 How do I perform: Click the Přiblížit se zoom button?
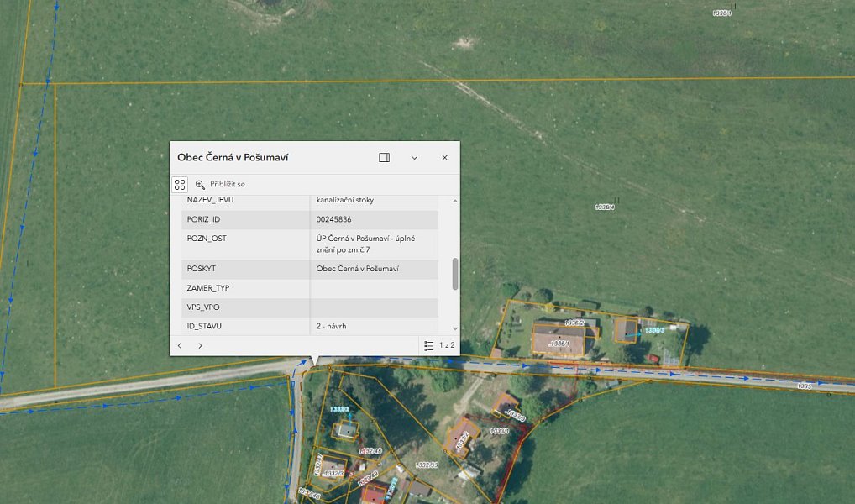[x=220, y=184]
